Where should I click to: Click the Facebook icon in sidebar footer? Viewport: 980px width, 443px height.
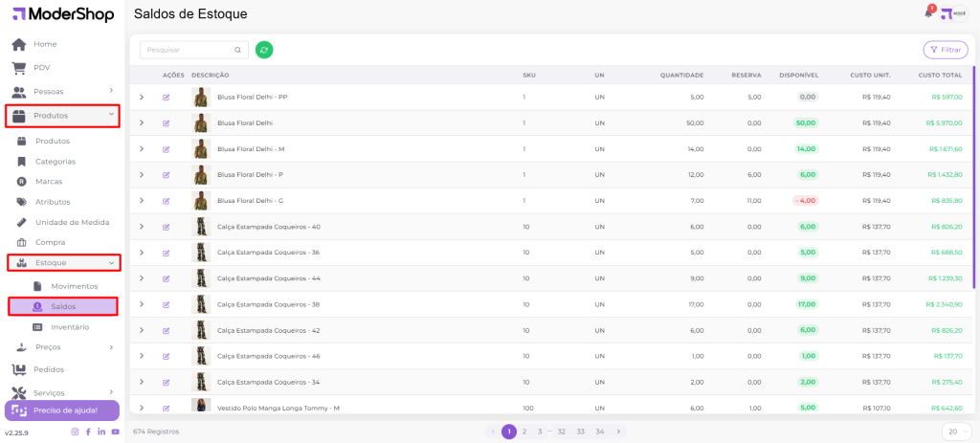(88, 432)
